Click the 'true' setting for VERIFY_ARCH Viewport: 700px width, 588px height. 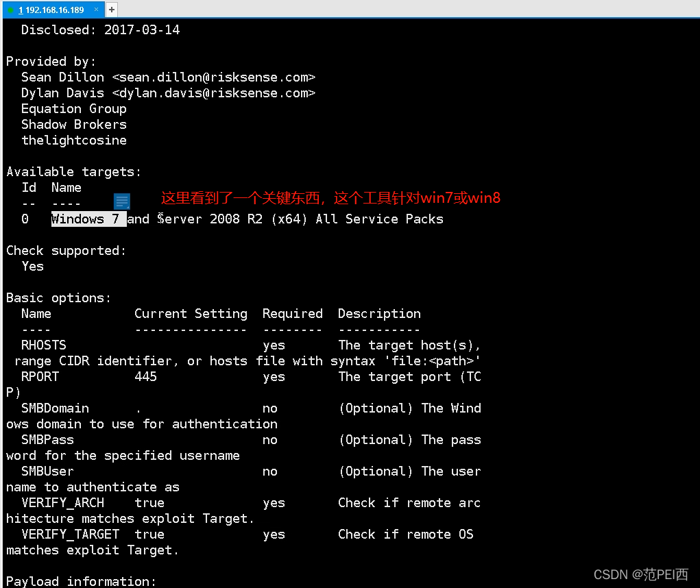pyautogui.click(x=149, y=503)
